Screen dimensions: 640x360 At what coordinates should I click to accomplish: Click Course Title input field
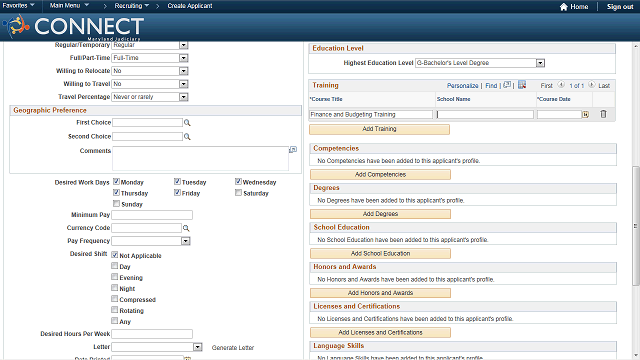click(x=371, y=115)
